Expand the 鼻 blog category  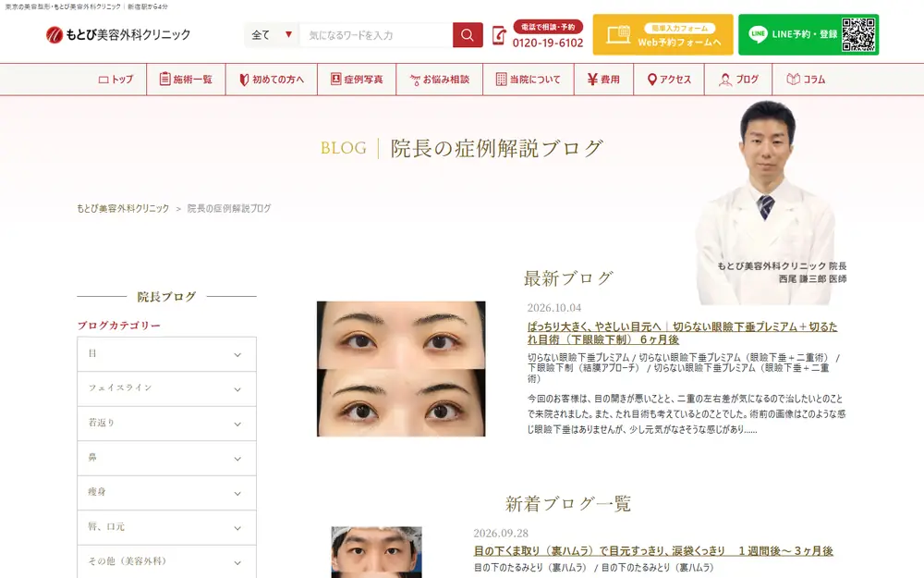tap(166, 459)
